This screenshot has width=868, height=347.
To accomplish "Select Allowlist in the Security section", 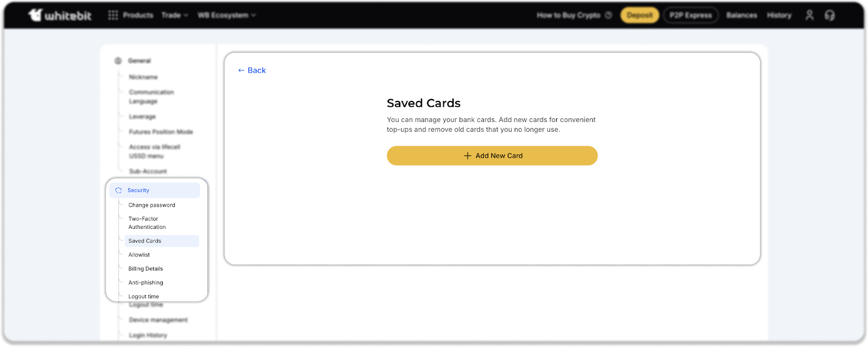I will (139, 255).
